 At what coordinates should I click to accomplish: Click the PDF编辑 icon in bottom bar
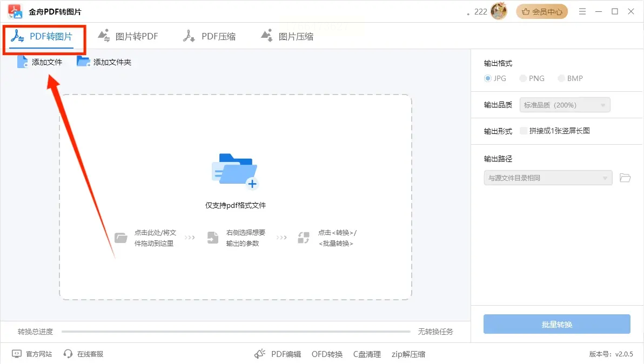[x=259, y=354]
